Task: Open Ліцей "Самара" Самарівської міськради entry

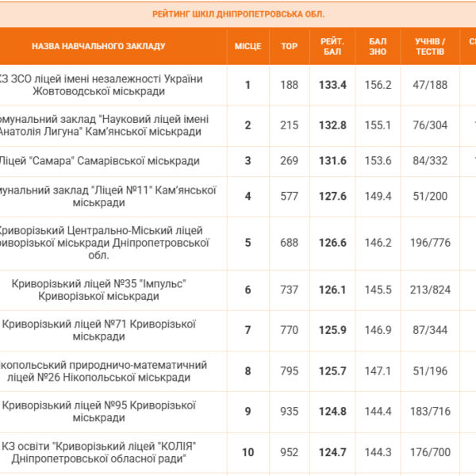Action: [99, 161]
